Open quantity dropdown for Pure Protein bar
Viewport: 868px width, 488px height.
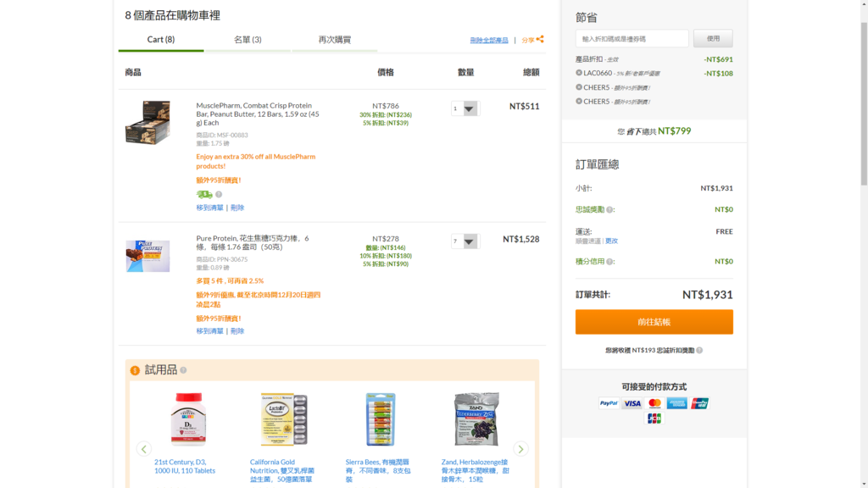click(465, 241)
